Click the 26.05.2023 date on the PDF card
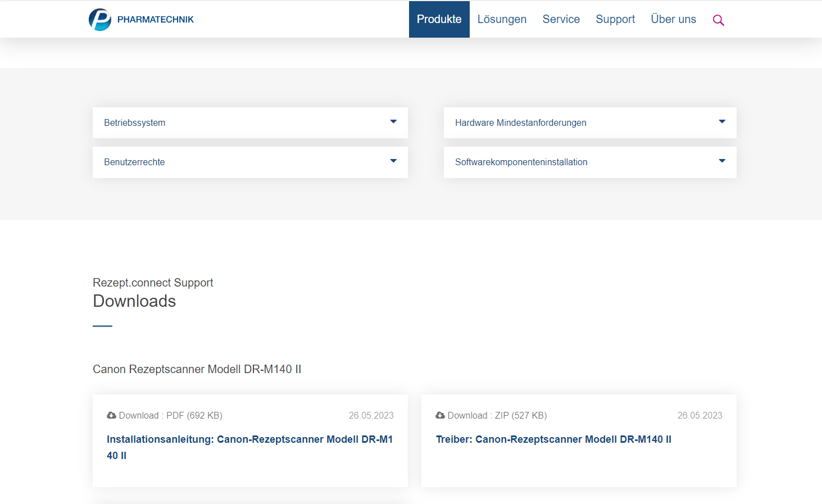The height and width of the screenshot is (504, 822). coord(371,416)
